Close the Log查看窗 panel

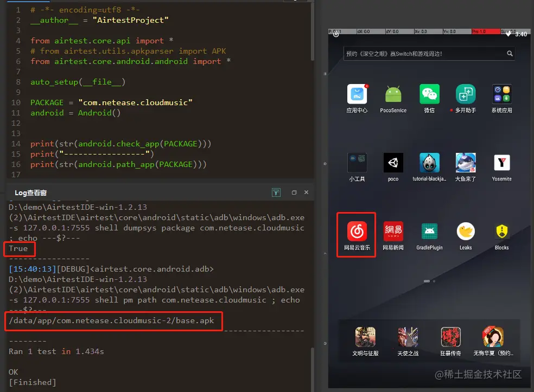pos(306,192)
